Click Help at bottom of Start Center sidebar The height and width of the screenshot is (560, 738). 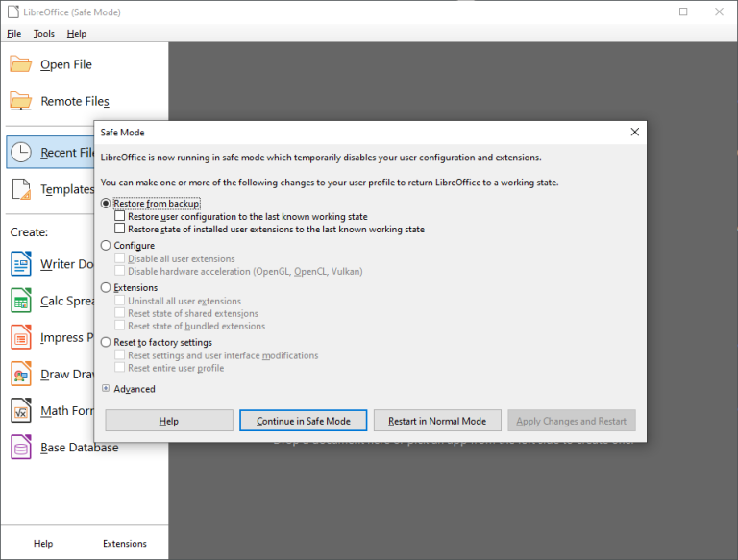(43, 544)
